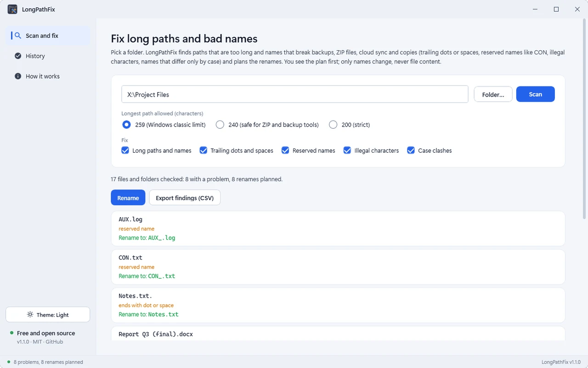Click the magnifier icon beside Scan and fix
This screenshot has height=368, width=588.
(x=18, y=35)
